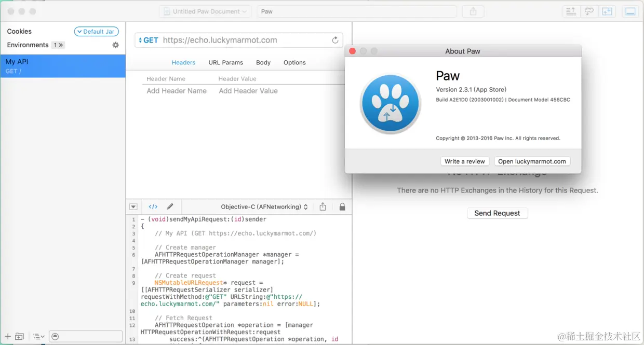644x345 pixels.
Task: Click the sidebar filter search field
Action: click(x=86, y=337)
